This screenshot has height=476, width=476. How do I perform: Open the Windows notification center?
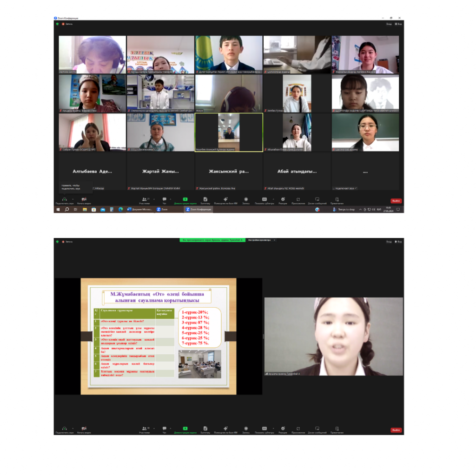398,210
